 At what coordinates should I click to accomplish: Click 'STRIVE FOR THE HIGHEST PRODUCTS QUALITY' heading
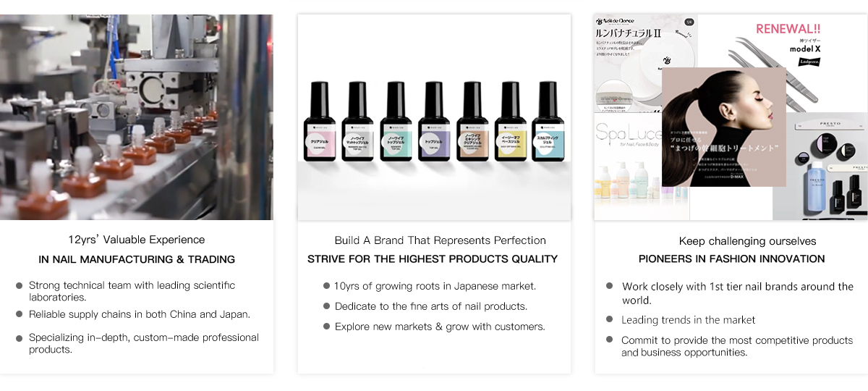click(x=433, y=258)
